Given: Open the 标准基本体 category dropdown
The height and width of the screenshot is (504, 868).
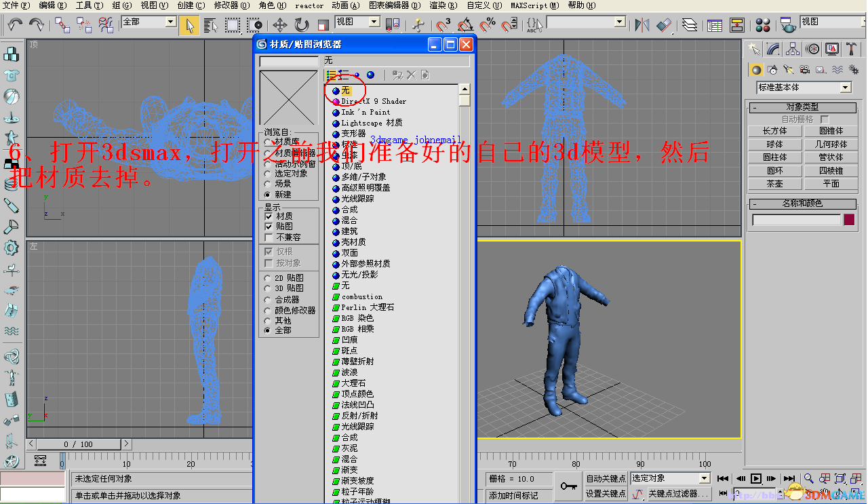Looking at the screenshot, I should tap(845, 88).
